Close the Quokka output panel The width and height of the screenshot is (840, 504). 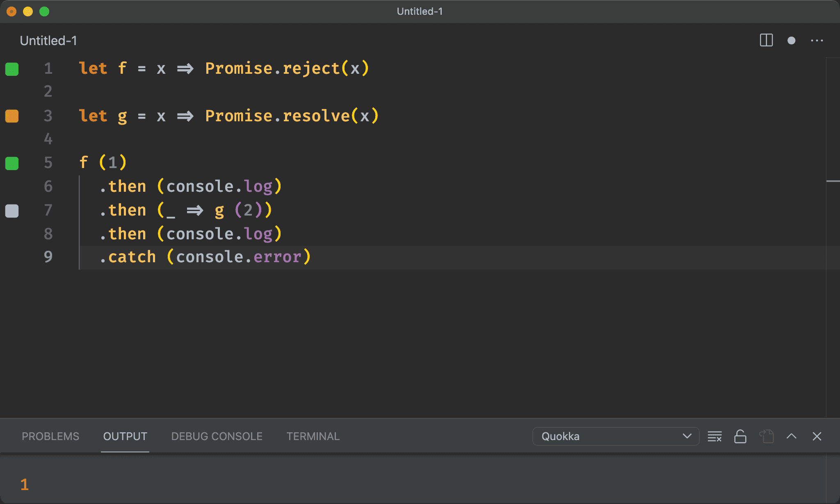(817, 436)
